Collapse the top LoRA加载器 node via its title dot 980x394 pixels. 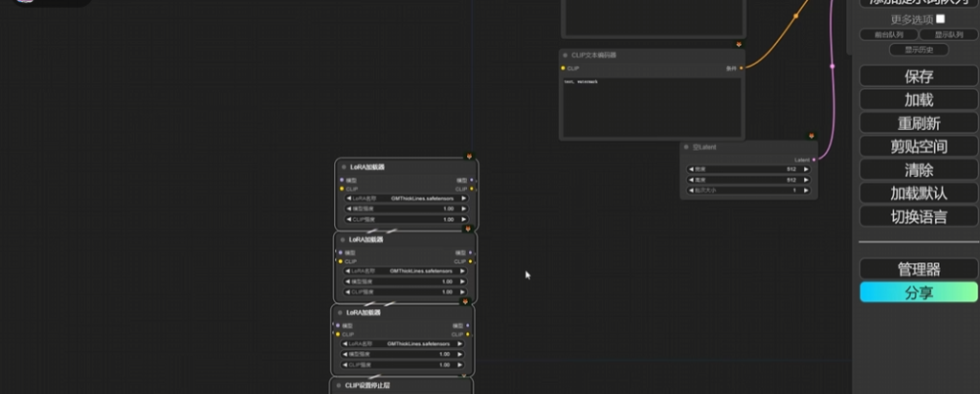click(x=344, y=167)
